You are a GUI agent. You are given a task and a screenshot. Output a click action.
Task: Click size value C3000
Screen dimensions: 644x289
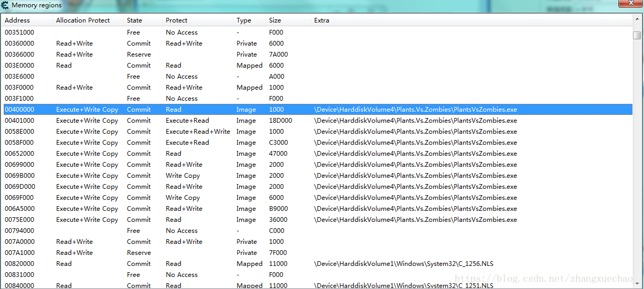278,143
